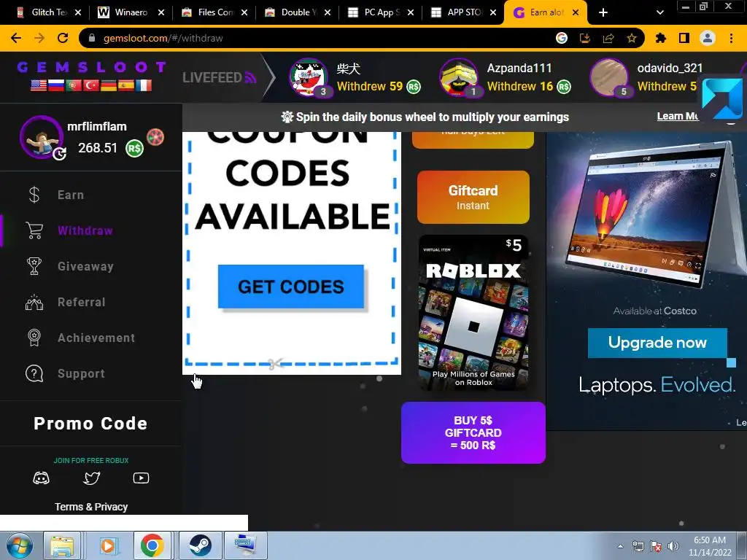This screenshot has width=747, height=560.
Task: Click the Referral people icon
Action: coord(34,302)
